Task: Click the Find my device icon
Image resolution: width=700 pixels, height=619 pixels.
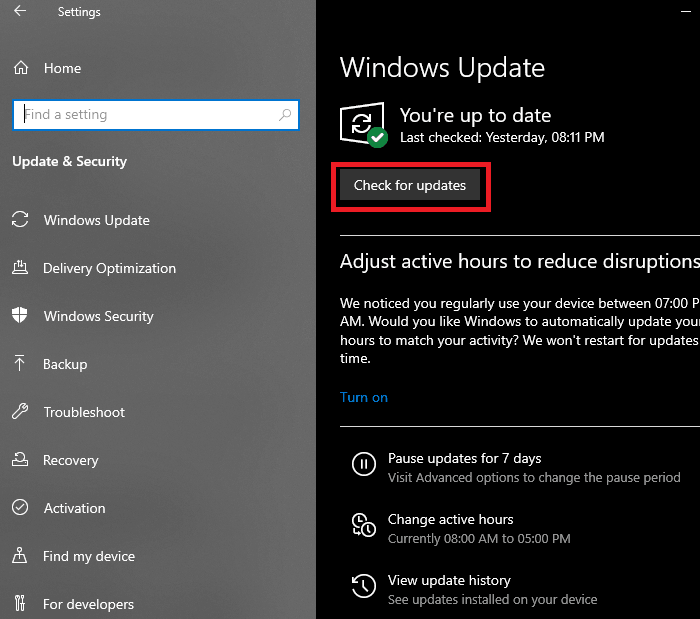Action: tap(19, 556)
